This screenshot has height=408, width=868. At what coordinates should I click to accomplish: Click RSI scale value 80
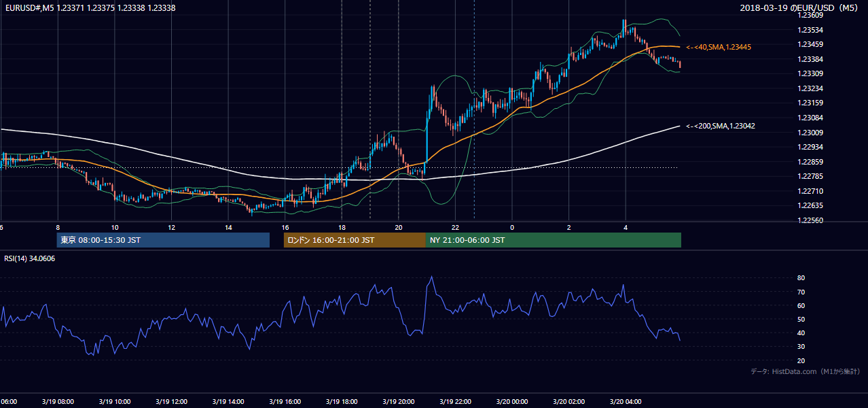pos(801,278)
